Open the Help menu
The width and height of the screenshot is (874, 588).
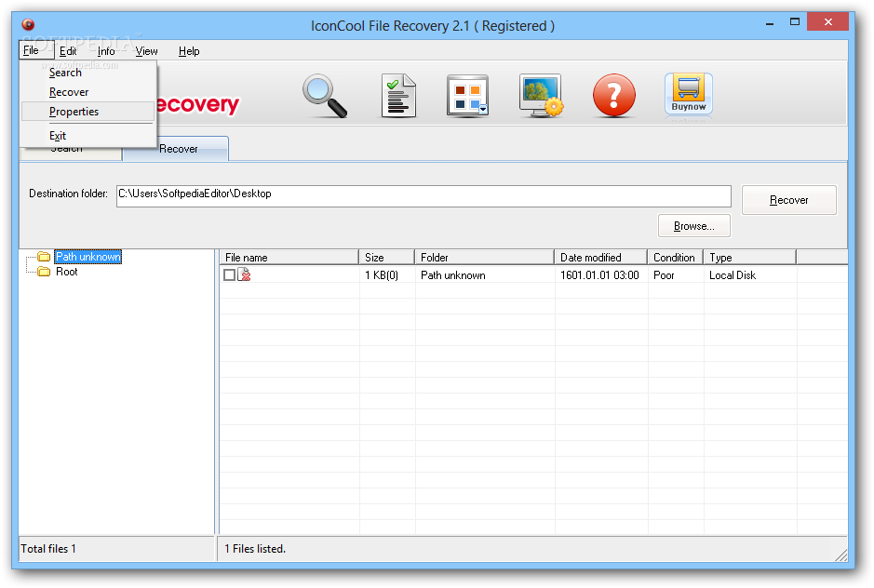(189, 51)
